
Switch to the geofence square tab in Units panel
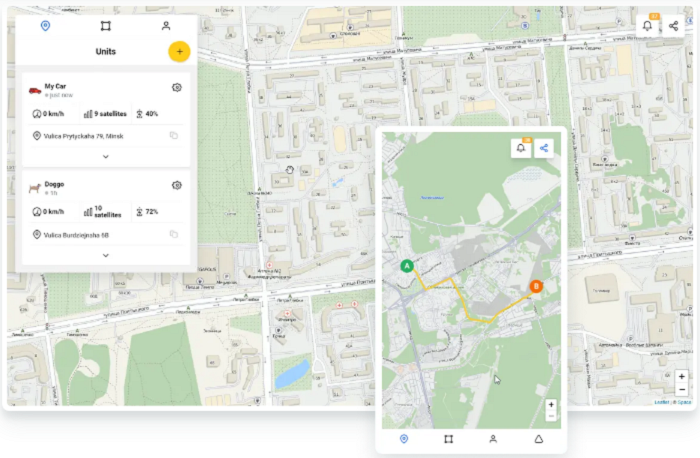click(x=105, y=26)
